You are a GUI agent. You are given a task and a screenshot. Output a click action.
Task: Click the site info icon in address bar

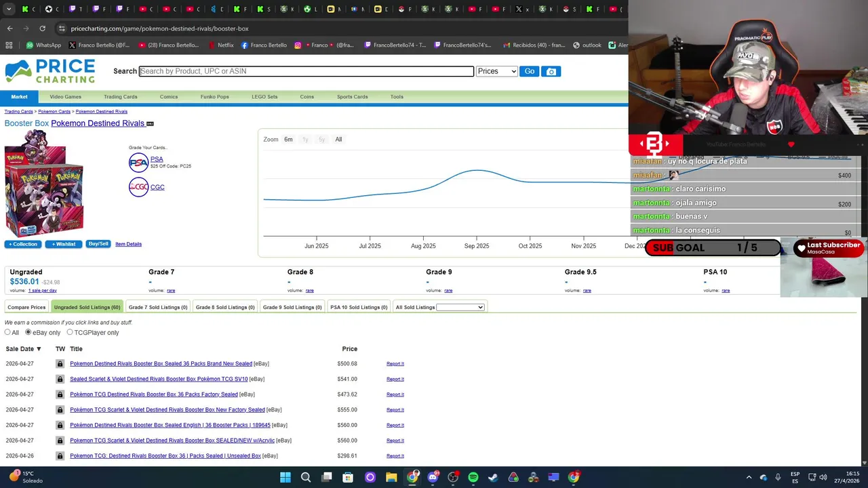pyautogui.click(x=62, y=28)
